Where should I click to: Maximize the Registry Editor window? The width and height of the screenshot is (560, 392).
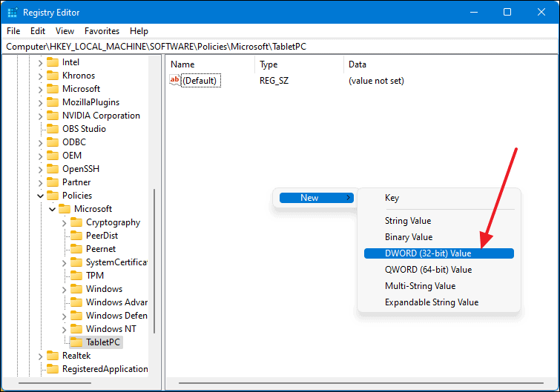[507, 12]
